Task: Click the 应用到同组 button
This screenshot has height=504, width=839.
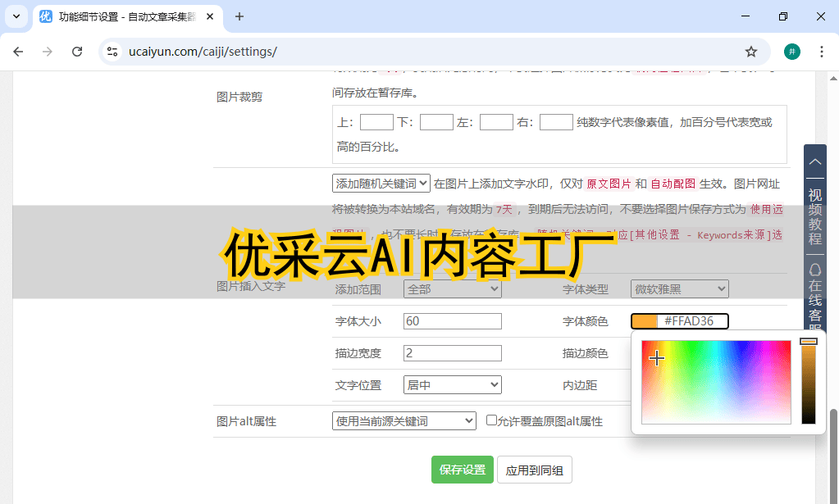Action: (x=534, y=470)
